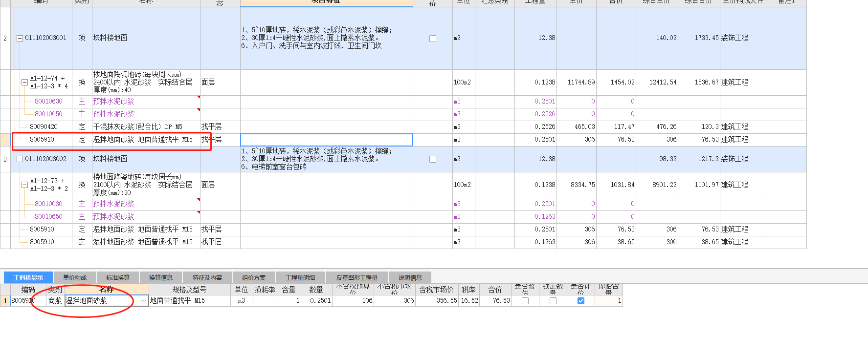This screenshot has height=356, width=868.
Task: Click the 规格及型号 column header
Action: tap(190, 290)
